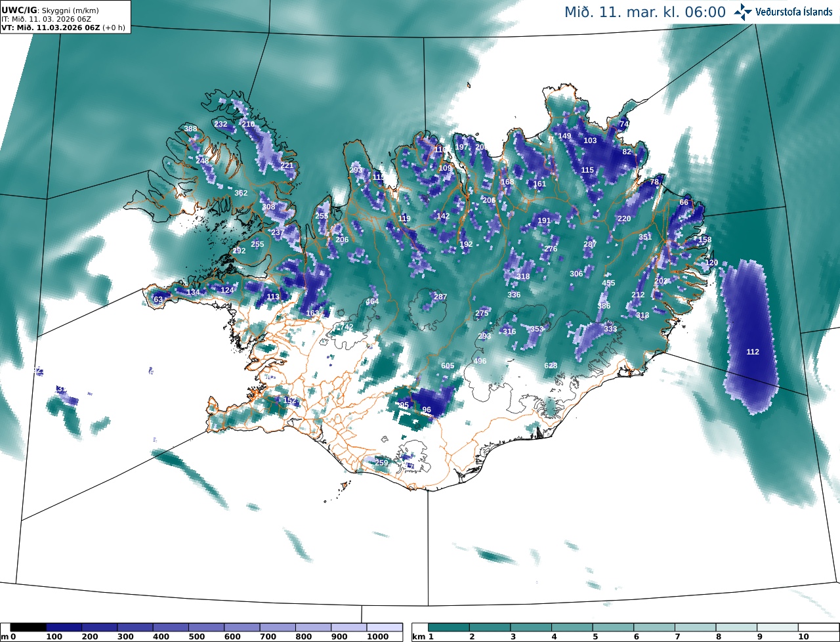The width and height of the screenshot is (840, 642).
Task: Click the 109 visibility value
Action: pos(446,168)
